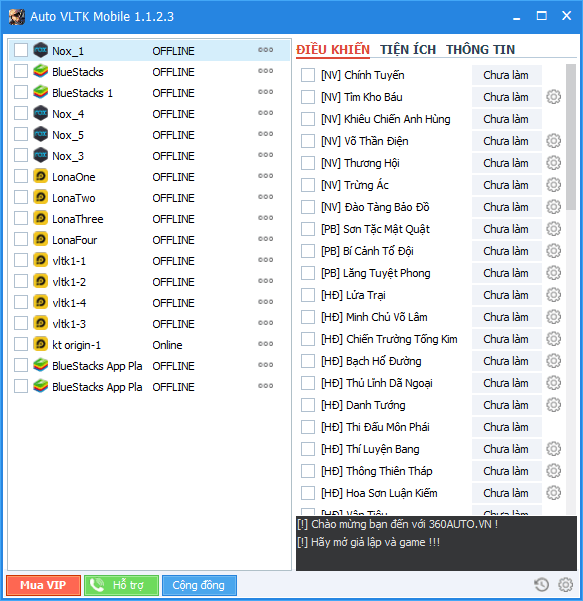Image resolution: width=583 pixels, height=601 pixels.
Task: Open settings gear for [PB] Lăng Tuyệt Phong
Action: coord(553,273)
